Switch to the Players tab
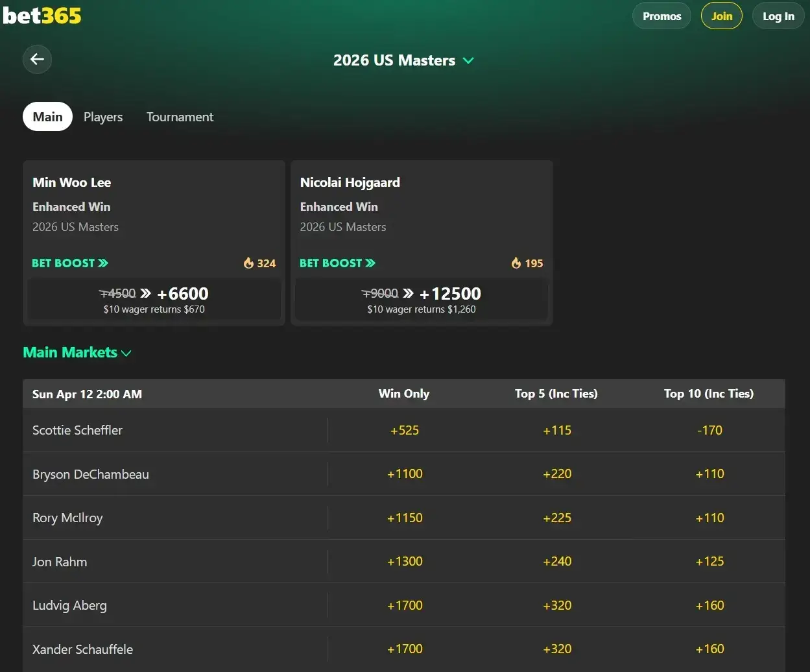Screen dimensions: 810x672 tap(102, 117)
